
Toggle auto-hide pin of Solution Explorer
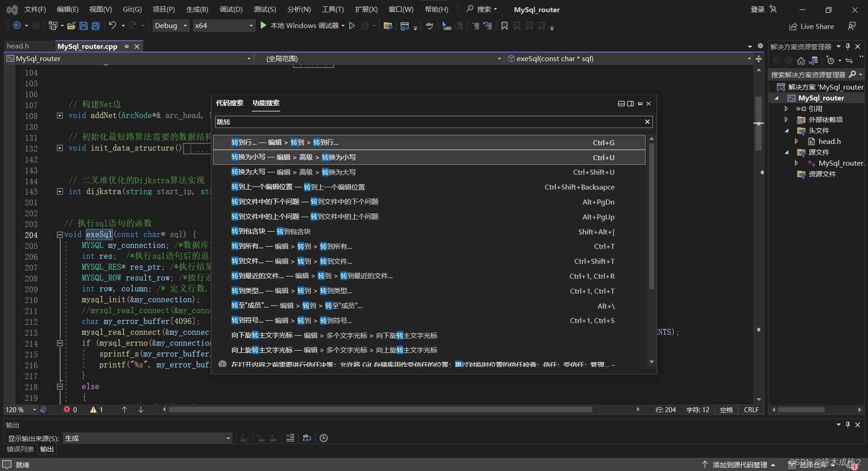tap(848, 47)
